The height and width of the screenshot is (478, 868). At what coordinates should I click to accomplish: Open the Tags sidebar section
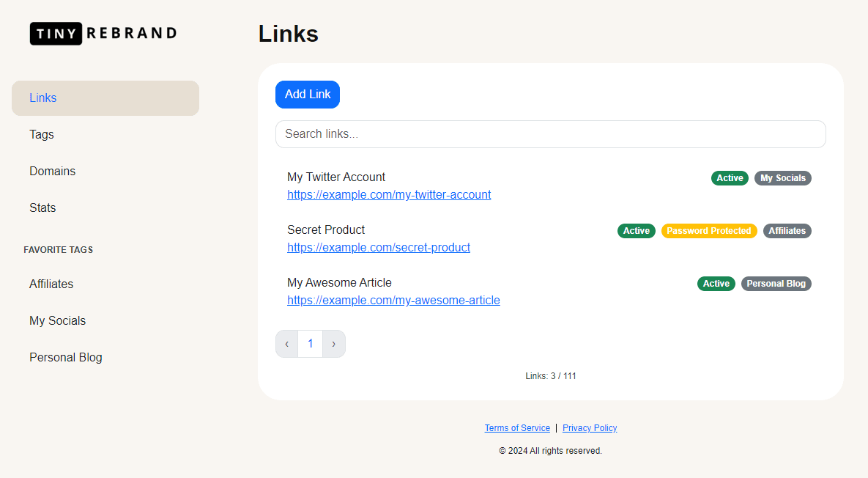(42, 135)
